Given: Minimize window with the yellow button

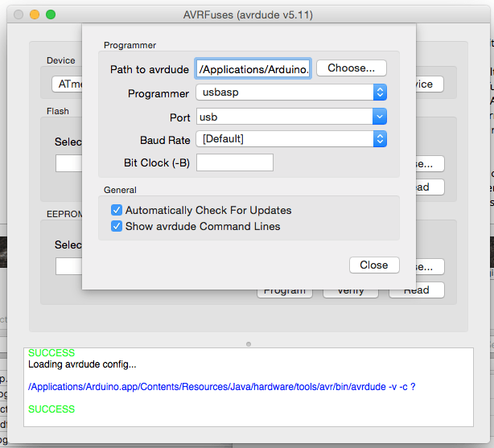Looking at the screenshot, I should point(34,14).
